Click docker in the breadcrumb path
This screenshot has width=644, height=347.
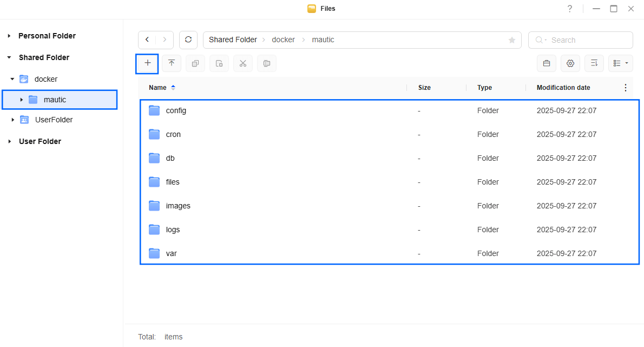click(283, 40)
